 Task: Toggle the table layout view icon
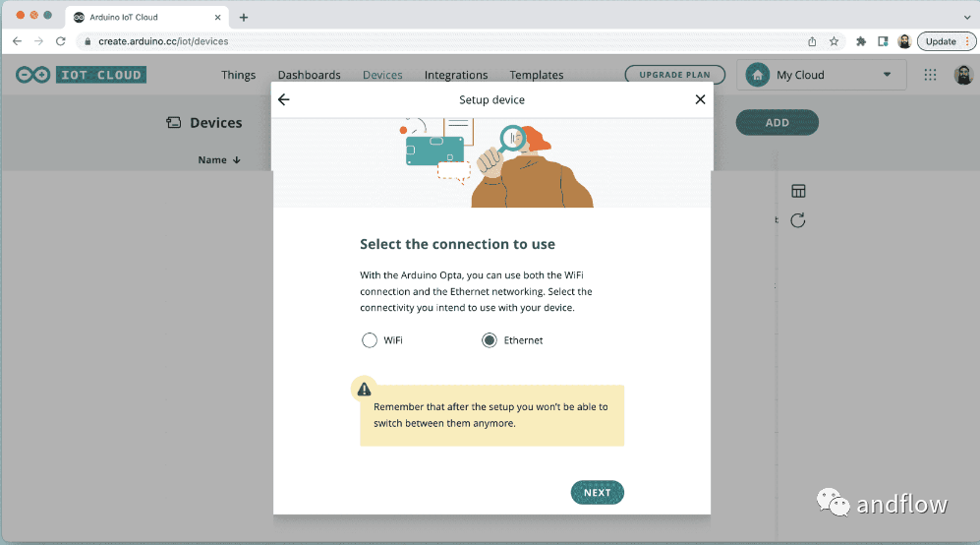click(x=798, y=191)
